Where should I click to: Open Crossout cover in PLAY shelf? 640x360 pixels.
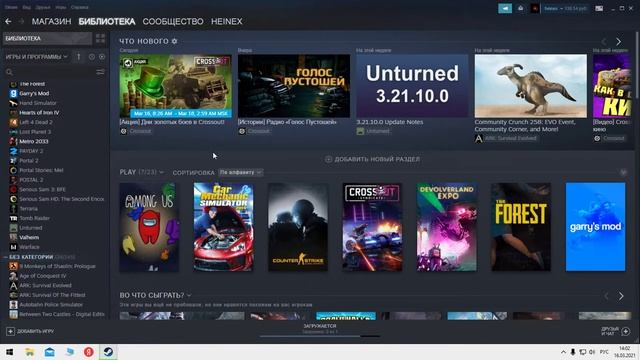coord(372,227)
